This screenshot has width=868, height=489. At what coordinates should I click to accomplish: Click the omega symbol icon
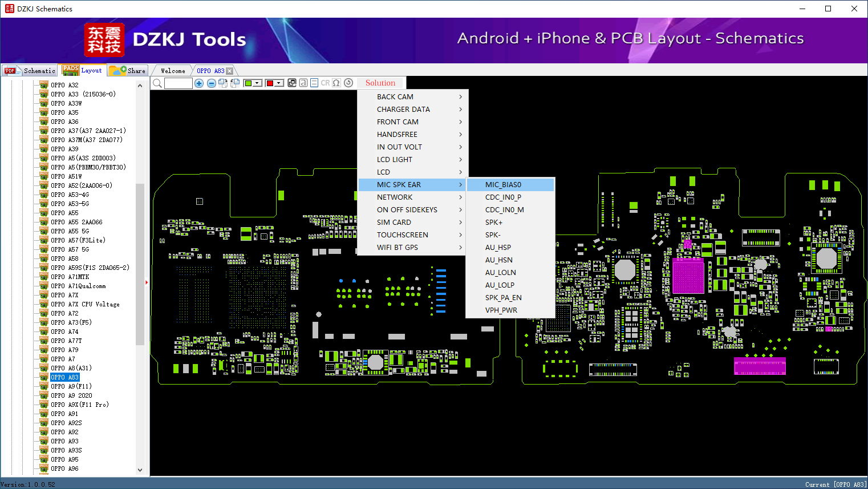click(x=336, y=83)
